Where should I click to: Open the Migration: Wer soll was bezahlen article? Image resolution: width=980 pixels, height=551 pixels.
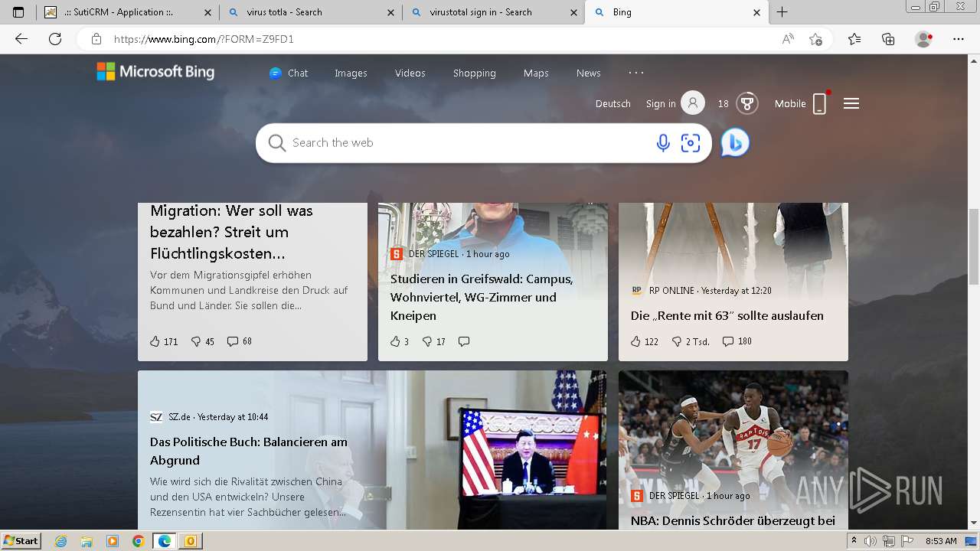tap(232, 232)
